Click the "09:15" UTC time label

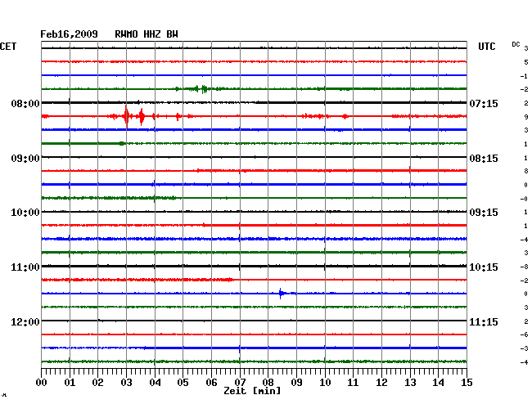(484, 213)
